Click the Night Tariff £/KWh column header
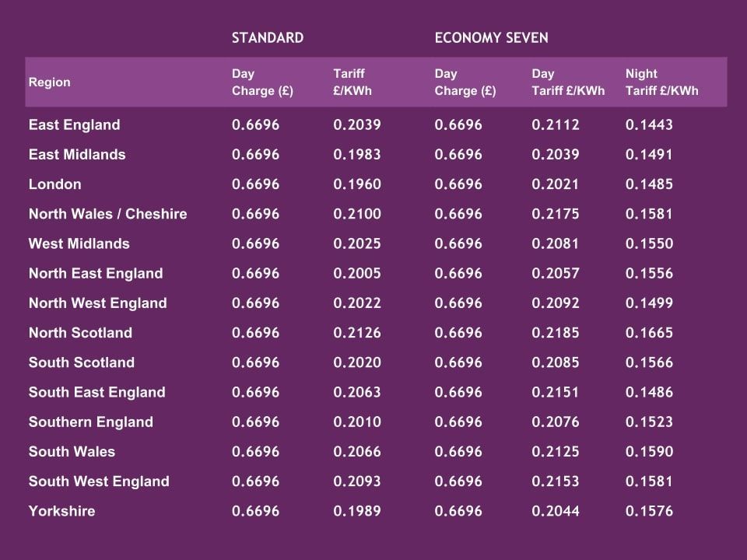This screenshot has width=747, height=560. coord(661,82)
